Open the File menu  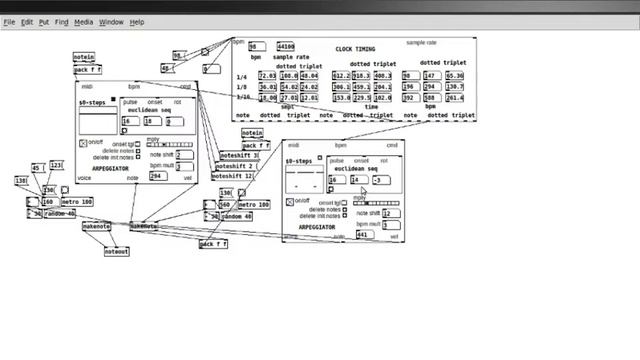[9, 22]
